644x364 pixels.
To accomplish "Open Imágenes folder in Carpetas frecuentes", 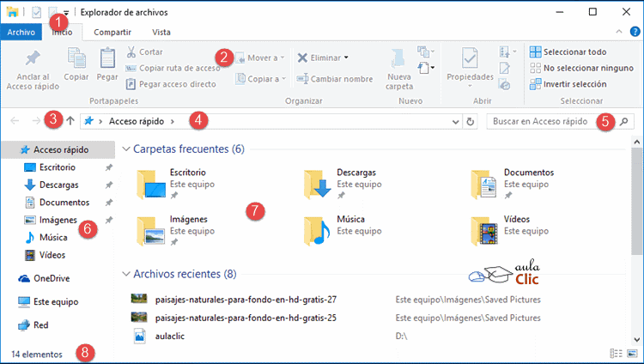I will pyautogui.click(x=176, y=231).
